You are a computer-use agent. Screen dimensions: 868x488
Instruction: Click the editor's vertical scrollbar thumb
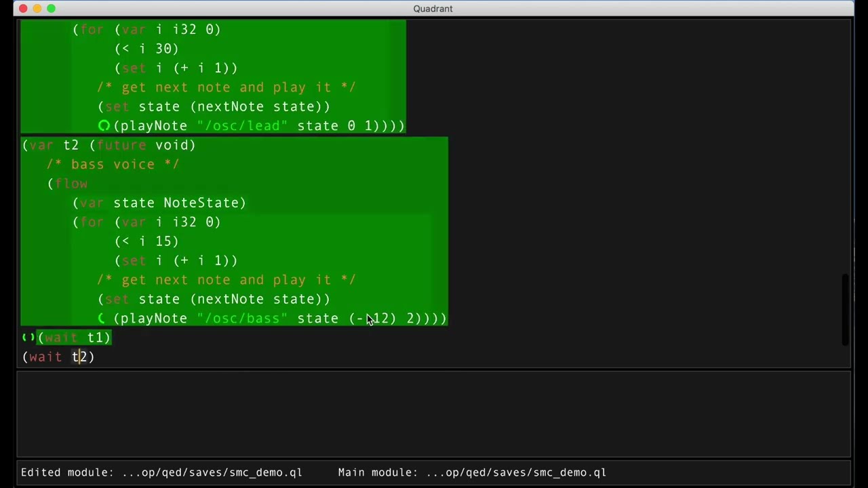click(845, 310)
